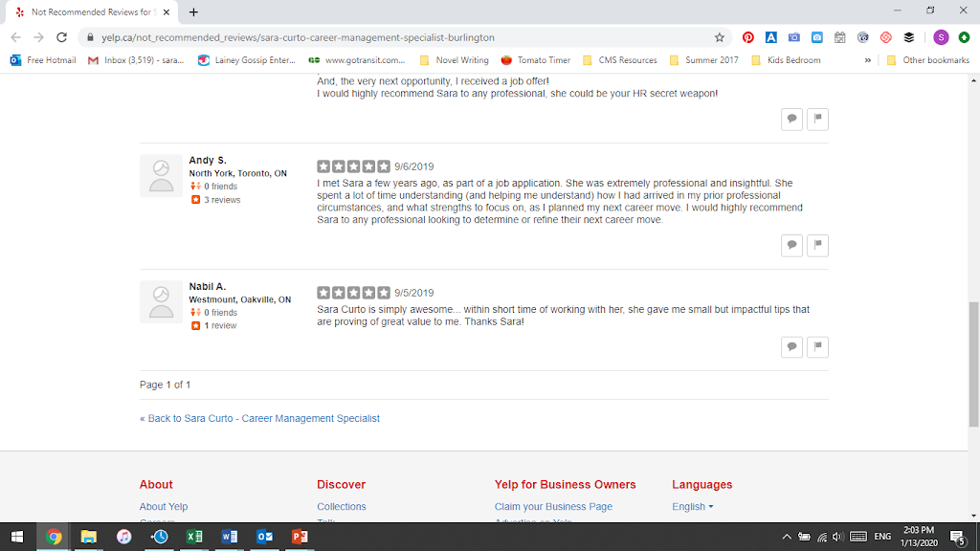Click the browser back arrow
This screenshot has height=551, width=980.
point(15,37)
